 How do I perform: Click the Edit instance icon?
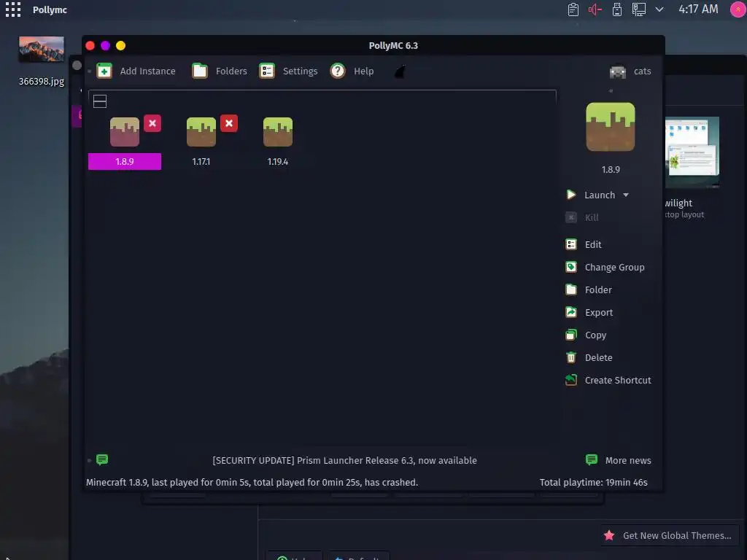point(570,244)
